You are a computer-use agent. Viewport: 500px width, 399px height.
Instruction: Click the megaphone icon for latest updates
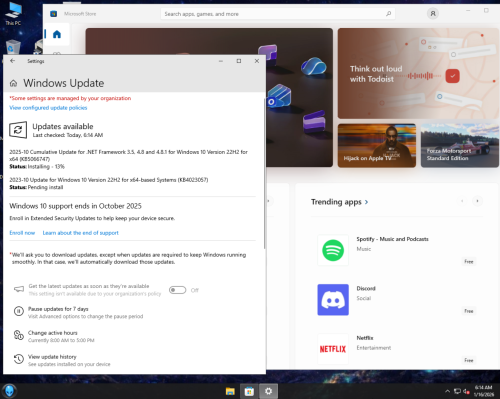pyautogui.click(x=19, y=289)
